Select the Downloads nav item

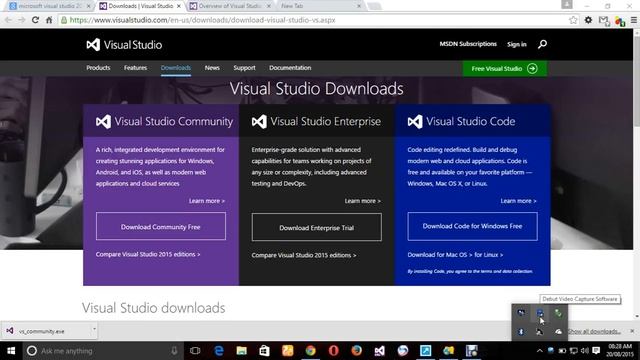click(x=176, y=68)
